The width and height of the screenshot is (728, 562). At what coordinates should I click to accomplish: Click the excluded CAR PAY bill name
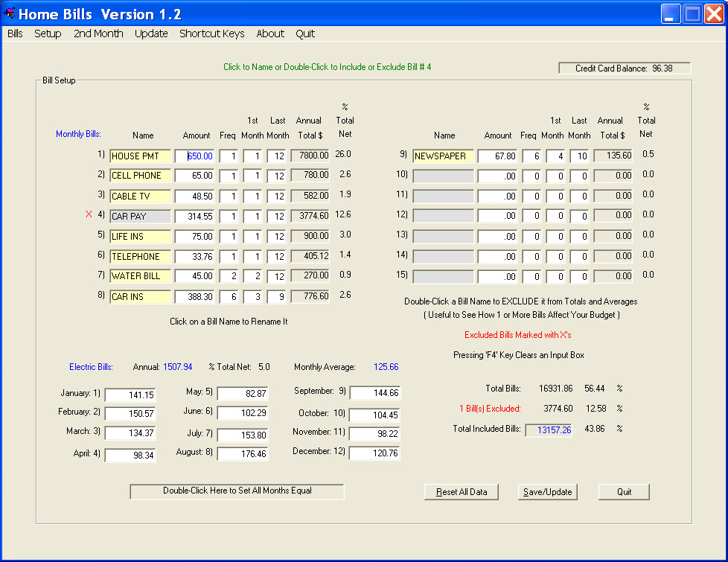pyautogui.click(x=140, y=217)
